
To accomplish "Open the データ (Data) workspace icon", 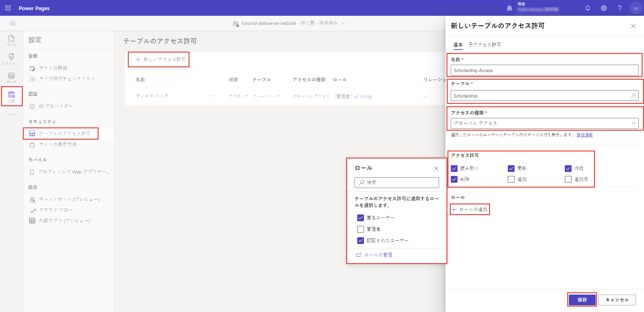I will (11, 78).
